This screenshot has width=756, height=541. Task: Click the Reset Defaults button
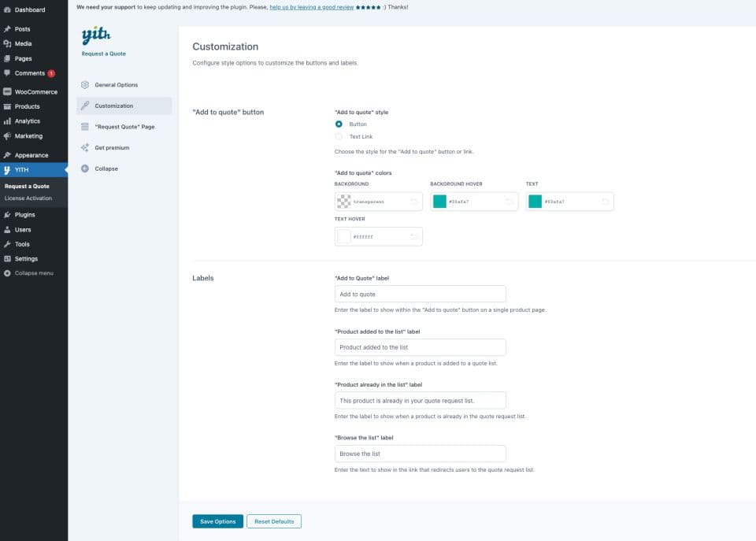274,521
